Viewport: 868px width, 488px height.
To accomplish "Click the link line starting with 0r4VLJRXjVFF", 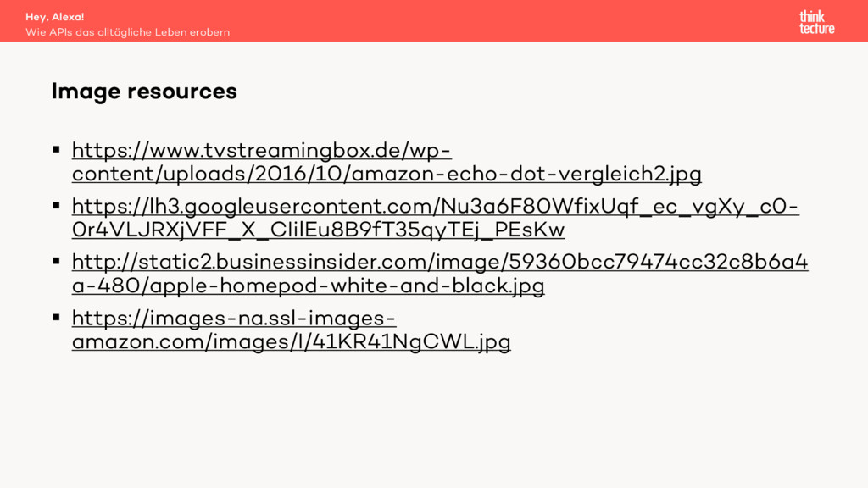I will 318,230.
